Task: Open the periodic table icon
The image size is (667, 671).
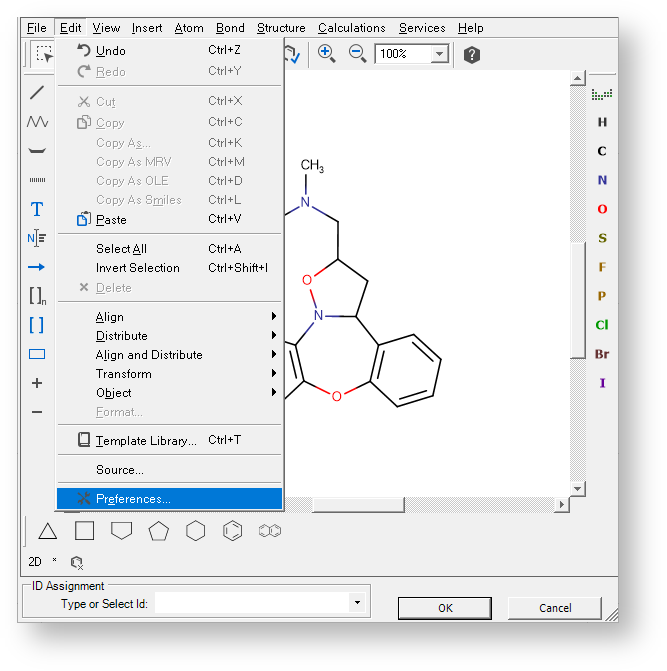Action: coord(602,94)
